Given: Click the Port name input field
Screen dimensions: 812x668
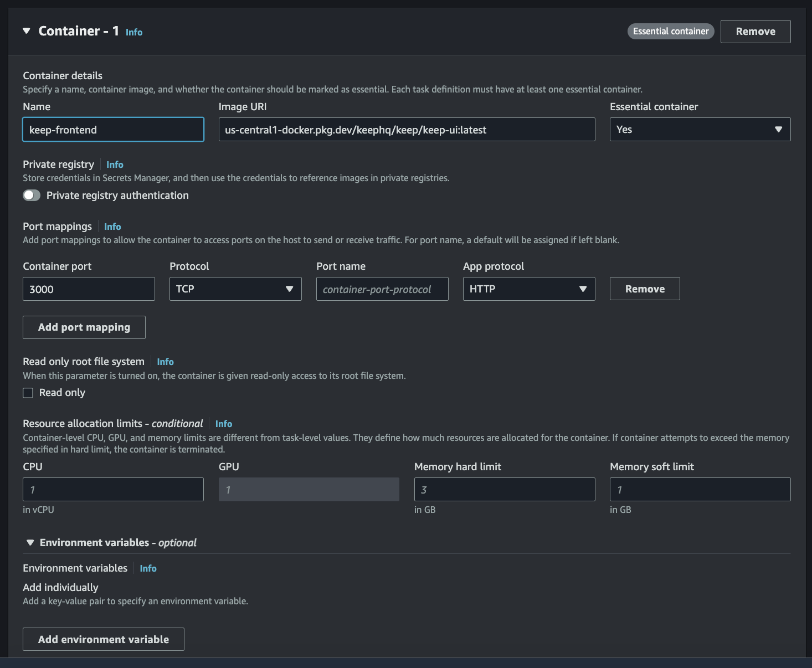Looking at the screenshot, I should point(382,289).
